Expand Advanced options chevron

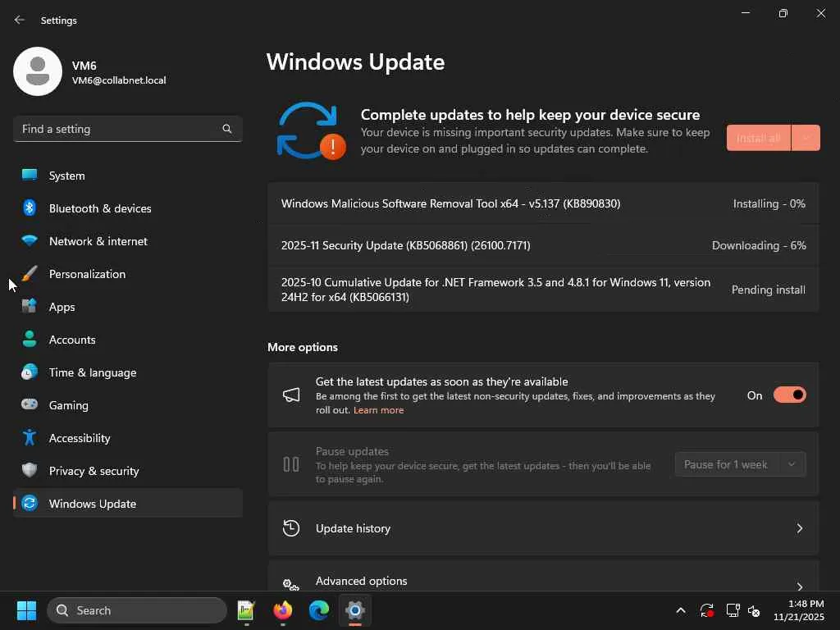click(799, 586)
